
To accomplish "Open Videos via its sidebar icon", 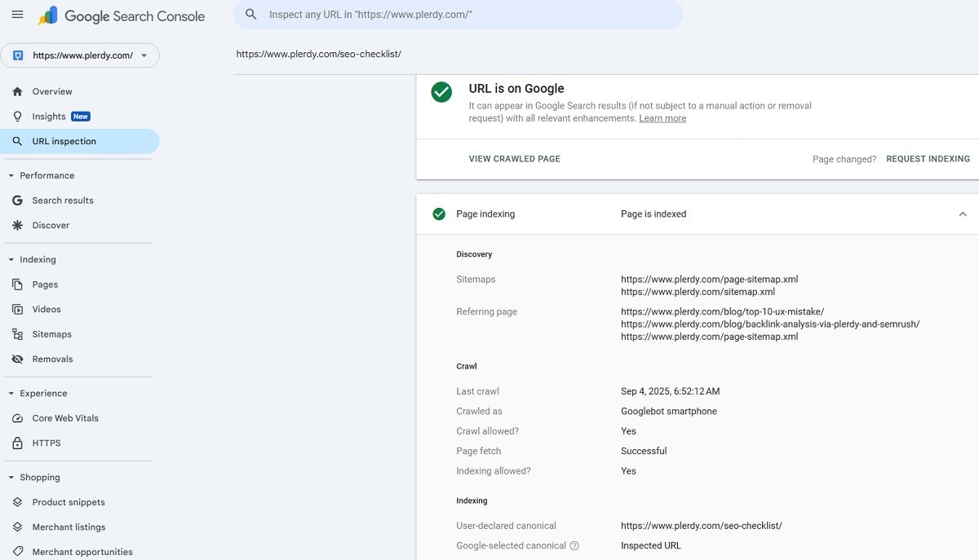I will [17, 309].
